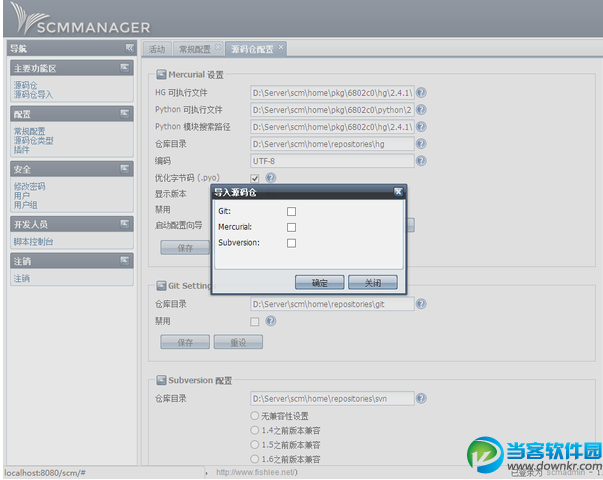Show help for Python 可执行文件
Screen dimensions: 603x480
pyautogui.click(x=421, y=110)
